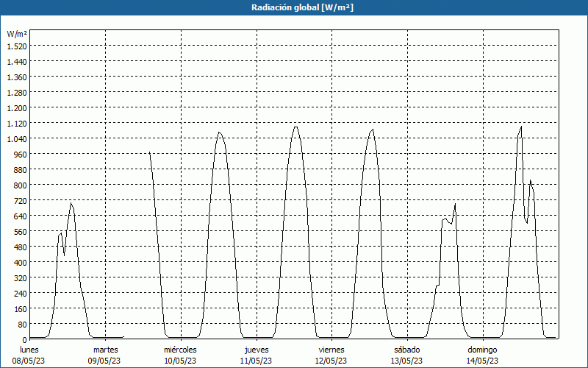The height and width of the screenshot is (368, 588).
Task: Click the date label 13/05/23
Action: tap(407, 361)
